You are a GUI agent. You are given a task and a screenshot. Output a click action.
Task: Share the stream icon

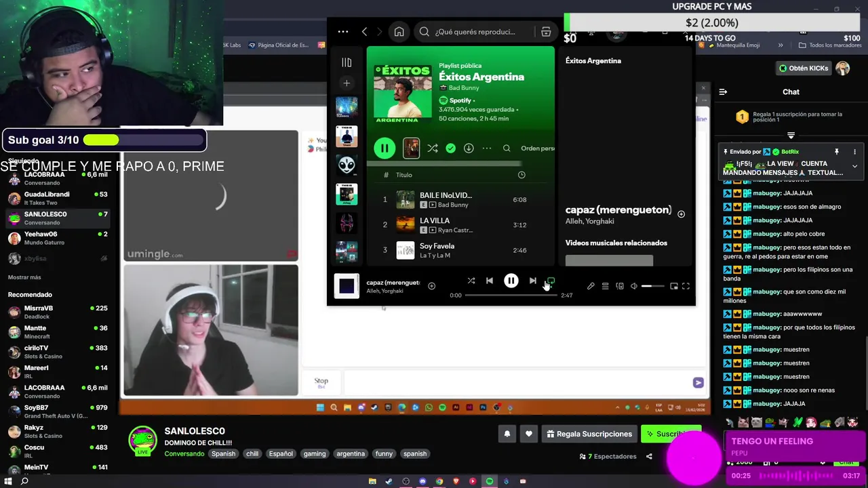click(649, 457)
